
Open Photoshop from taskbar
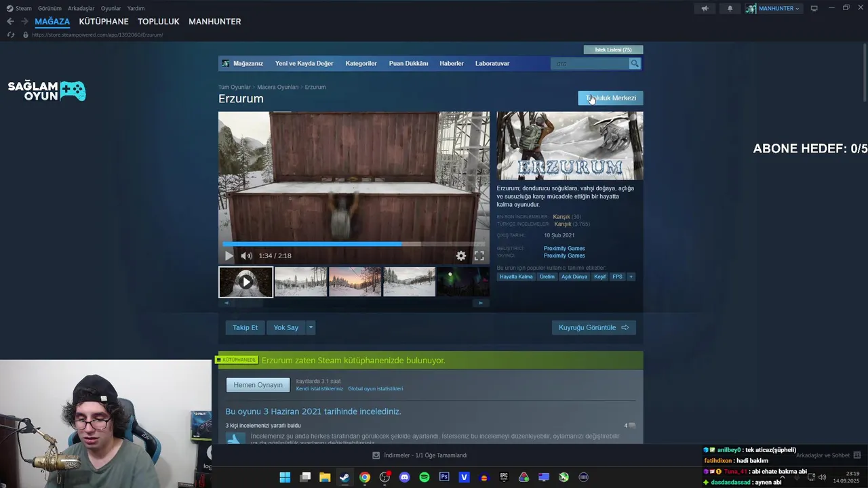coord(444,477)
